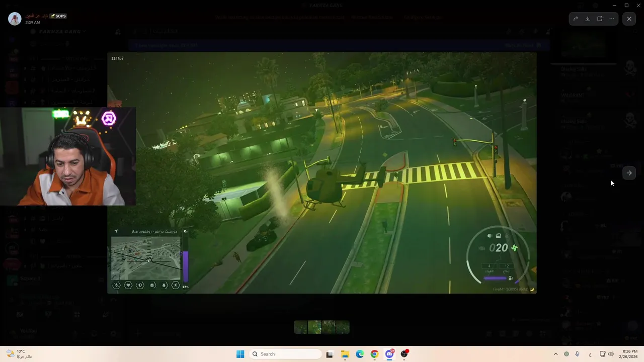
Task: Open Task View from the taskbar
Action: (330, 354)
